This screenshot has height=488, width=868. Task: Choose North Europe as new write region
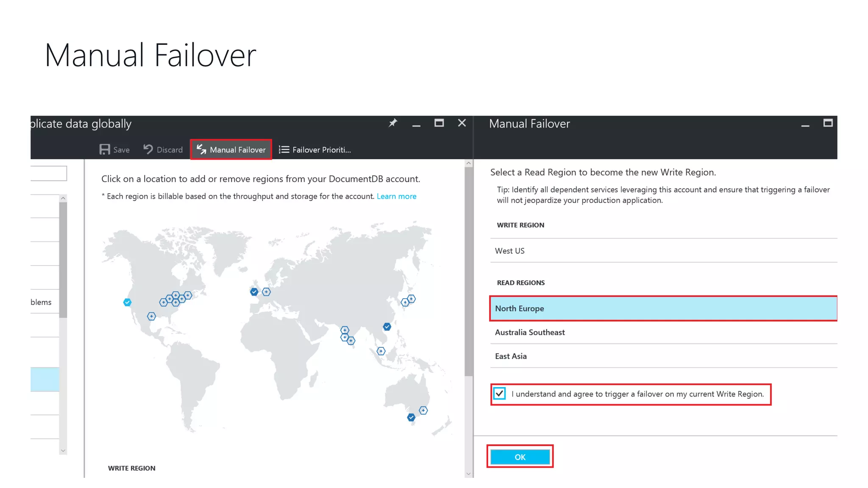663,308
